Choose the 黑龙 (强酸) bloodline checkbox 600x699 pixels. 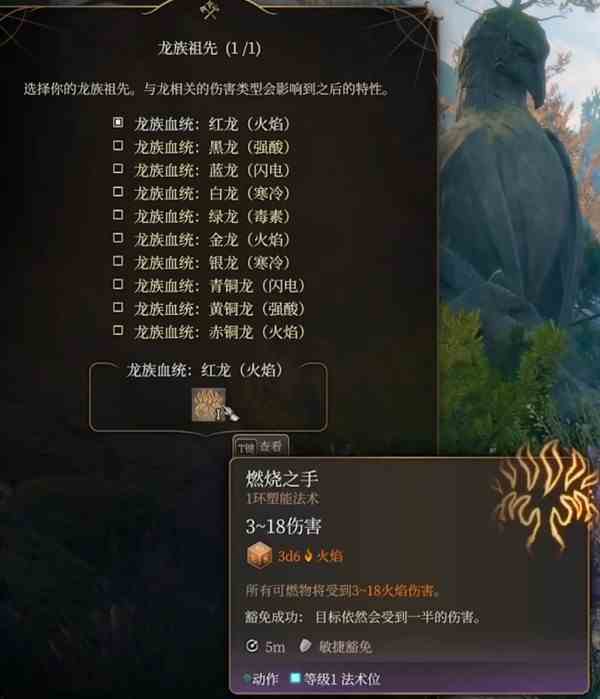coord(118,145)
